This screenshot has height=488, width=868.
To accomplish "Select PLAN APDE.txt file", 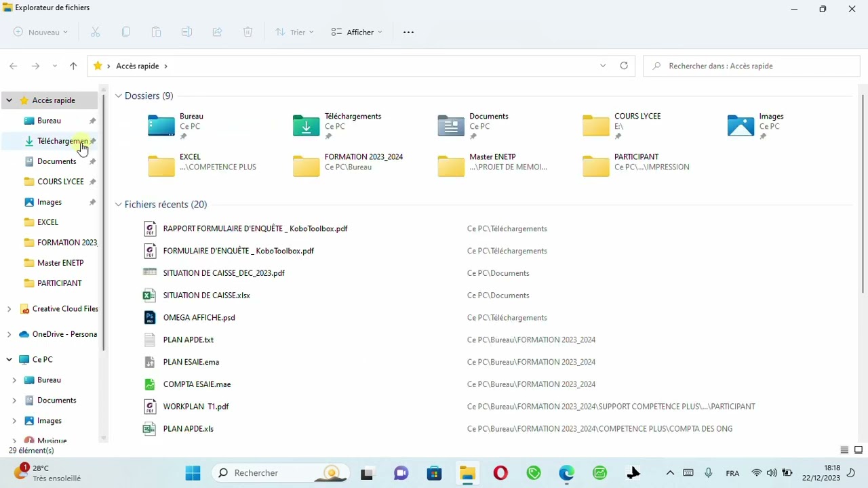I will click(x=188, y=340).
